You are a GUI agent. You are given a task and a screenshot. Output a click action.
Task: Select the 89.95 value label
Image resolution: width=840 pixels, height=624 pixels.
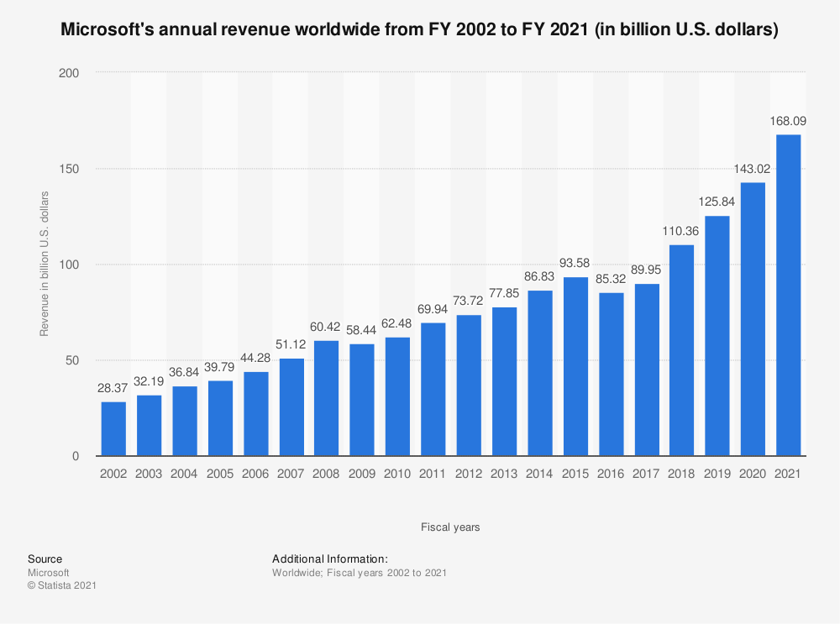(x=646, y=270)
